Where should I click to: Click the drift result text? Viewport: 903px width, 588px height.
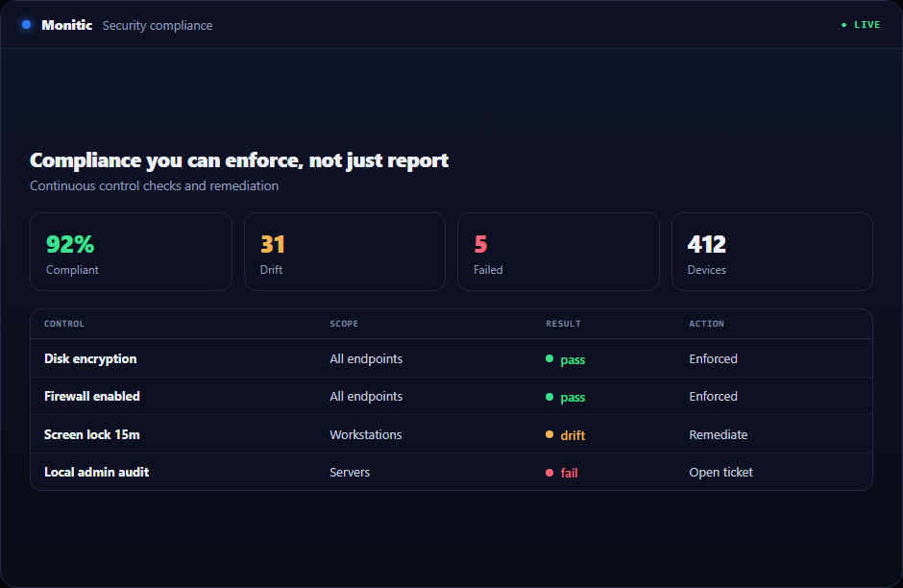[573, 435]
